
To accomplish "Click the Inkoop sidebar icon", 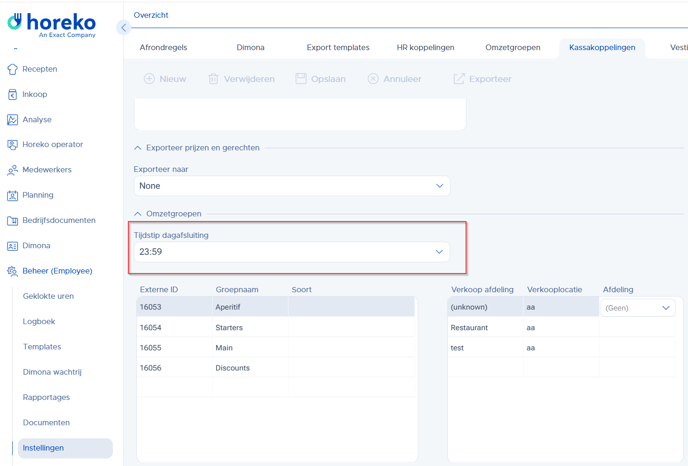I will tap(12, 94).
